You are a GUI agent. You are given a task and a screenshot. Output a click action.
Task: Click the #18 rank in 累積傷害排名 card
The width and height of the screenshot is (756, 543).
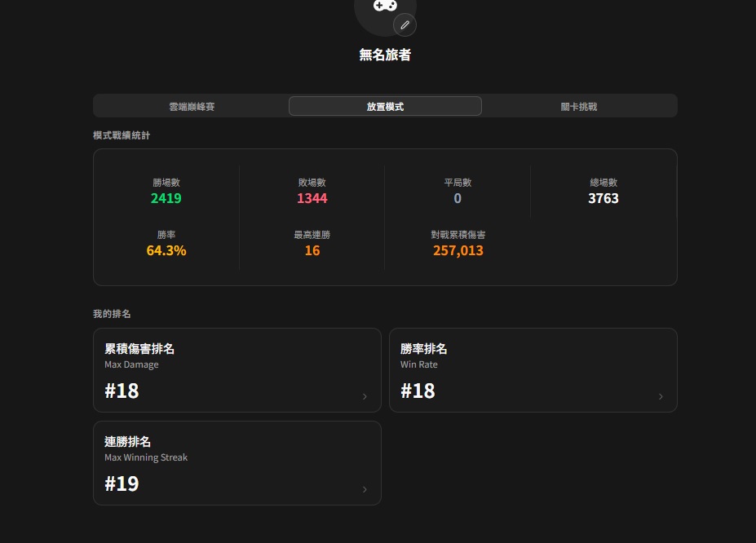point(122,391)
